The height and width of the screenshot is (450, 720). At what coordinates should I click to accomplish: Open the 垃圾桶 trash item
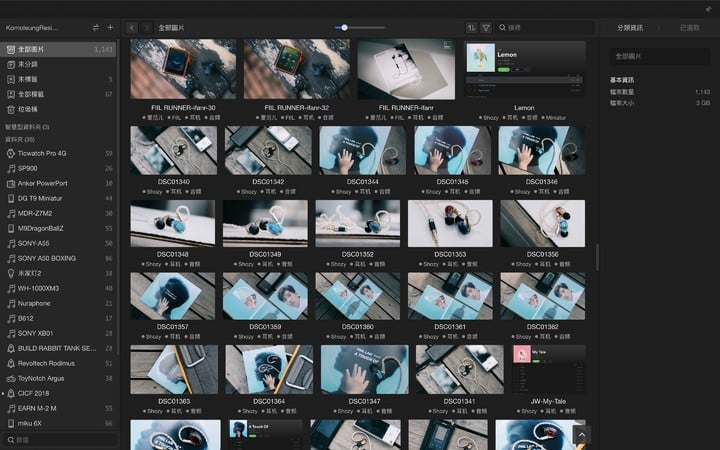[58, 109]
